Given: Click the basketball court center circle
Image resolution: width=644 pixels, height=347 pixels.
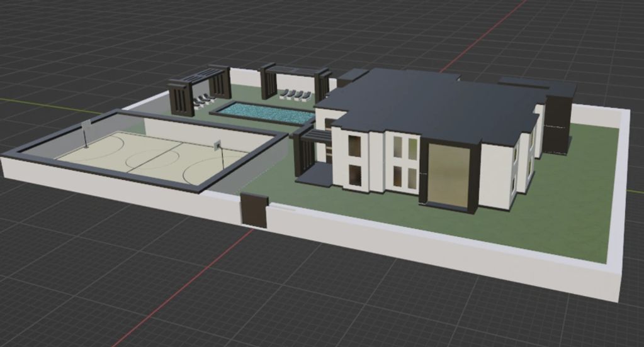Looking at the screenshot, I should (153, 153).
